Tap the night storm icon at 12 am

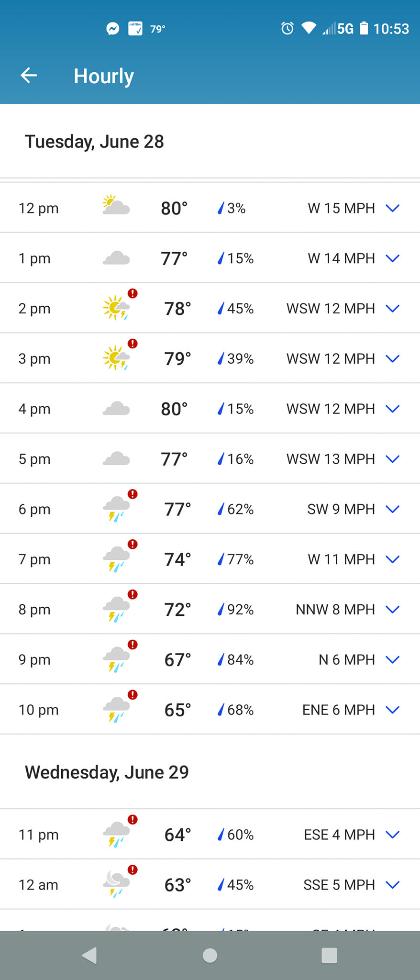tap(116, 884)
